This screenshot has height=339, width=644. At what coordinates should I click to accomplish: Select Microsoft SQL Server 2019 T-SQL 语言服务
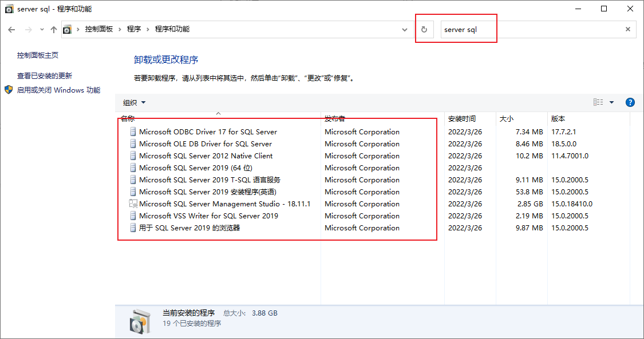click(210, 180)
